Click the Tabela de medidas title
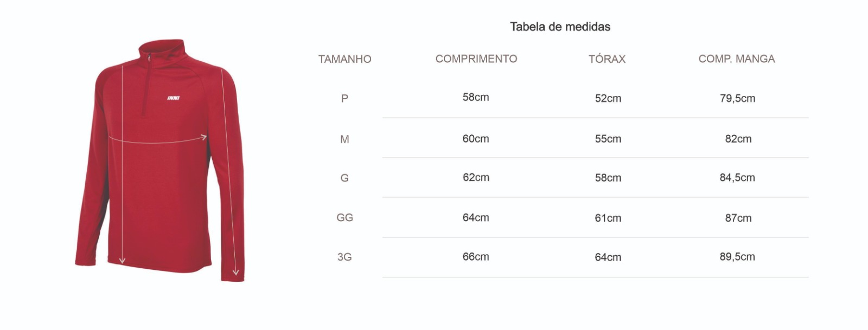868x330 pixels. [560, 27]
